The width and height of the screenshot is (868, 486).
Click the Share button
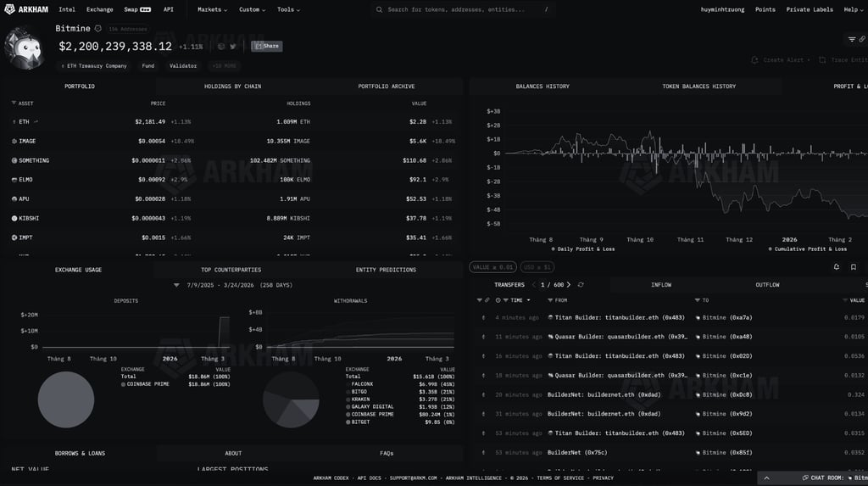click(267, 46)
